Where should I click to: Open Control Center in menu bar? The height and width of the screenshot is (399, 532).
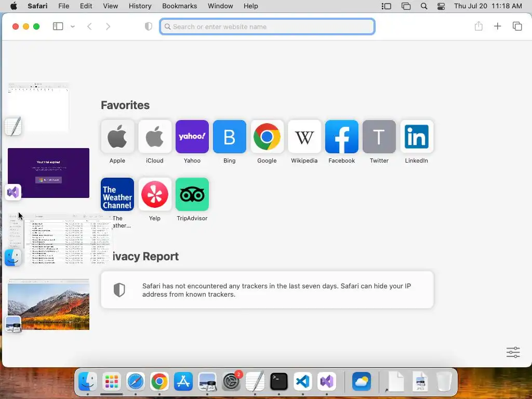pos(441,6)
